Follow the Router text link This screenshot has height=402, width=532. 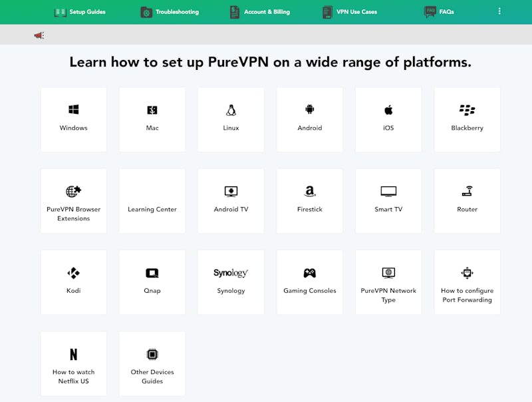467,210
